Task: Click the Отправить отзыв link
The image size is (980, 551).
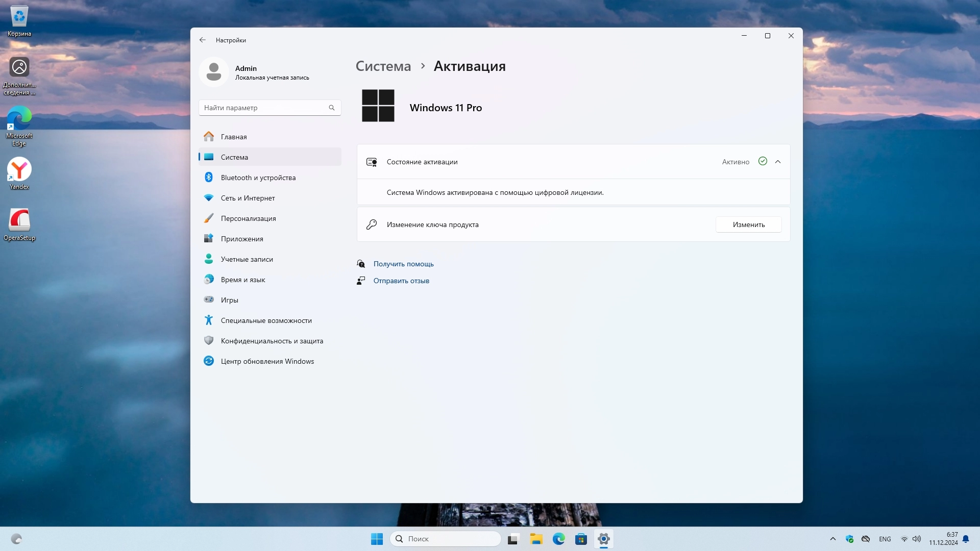Action: point(401,281)
